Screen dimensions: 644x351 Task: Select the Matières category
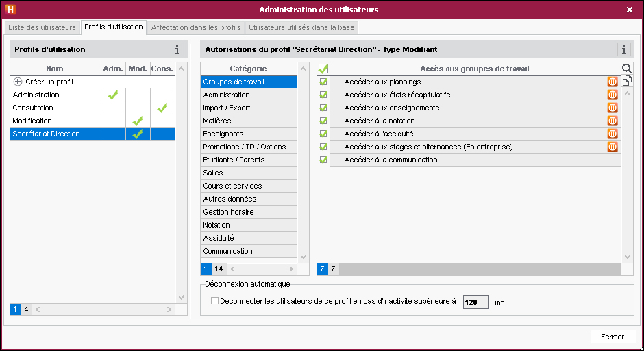pos(249,121)
